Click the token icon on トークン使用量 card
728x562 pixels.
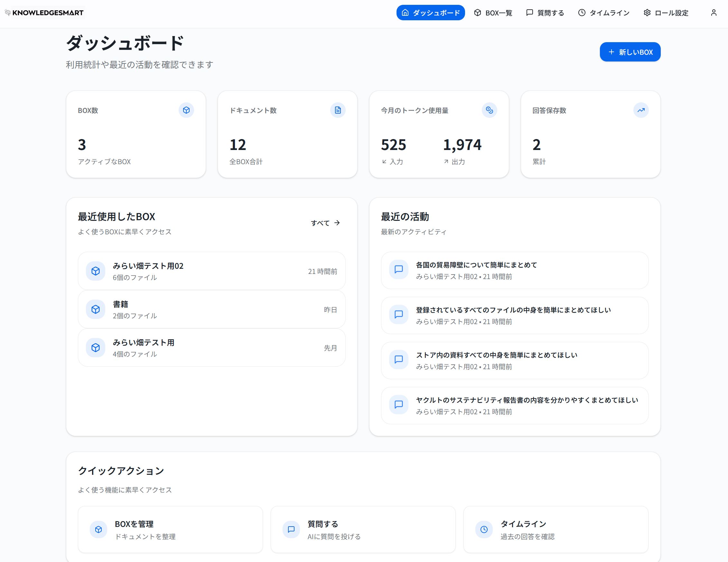click(x=489, y=110)
